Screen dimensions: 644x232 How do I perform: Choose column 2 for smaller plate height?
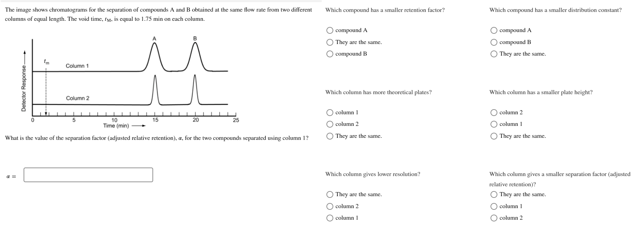[x=494, y=113]
